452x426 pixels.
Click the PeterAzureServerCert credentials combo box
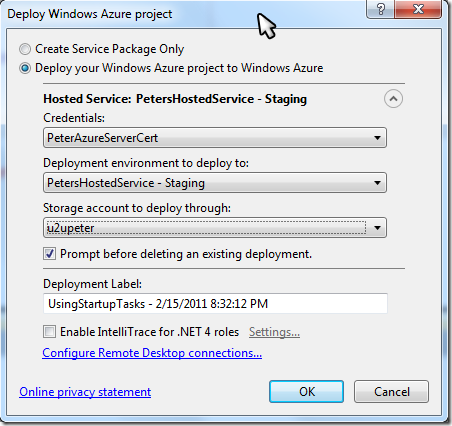coord(215,138)
